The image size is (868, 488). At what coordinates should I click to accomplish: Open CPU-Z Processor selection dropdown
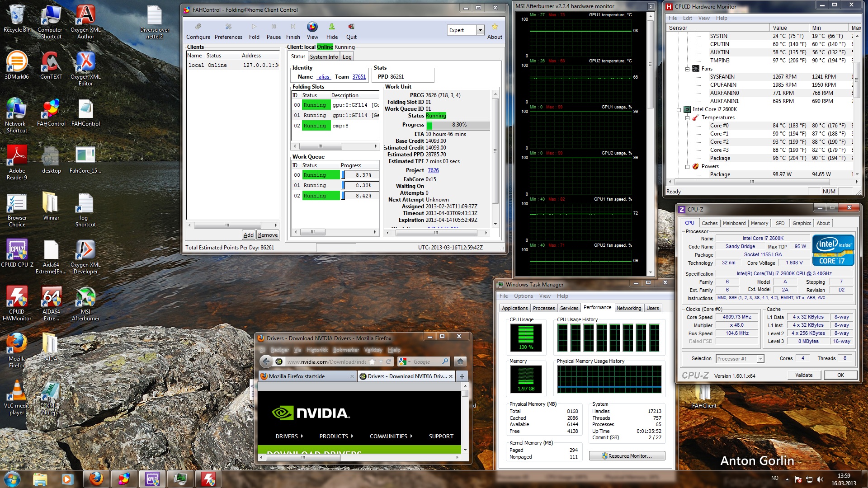click(760, 359)
